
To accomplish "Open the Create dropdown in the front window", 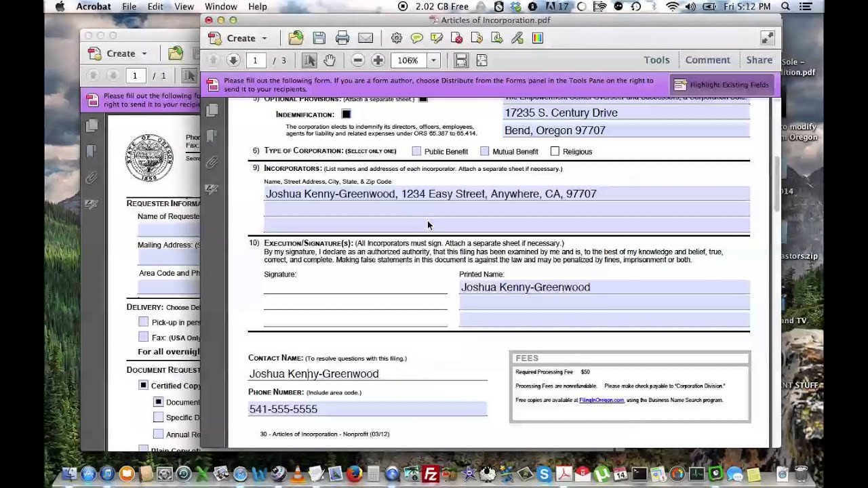I will point(238,38).
